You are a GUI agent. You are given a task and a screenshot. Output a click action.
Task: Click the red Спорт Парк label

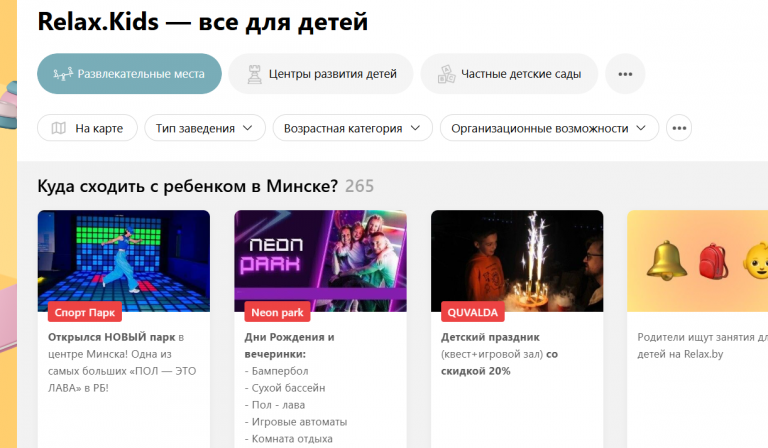tap(85, 312)
